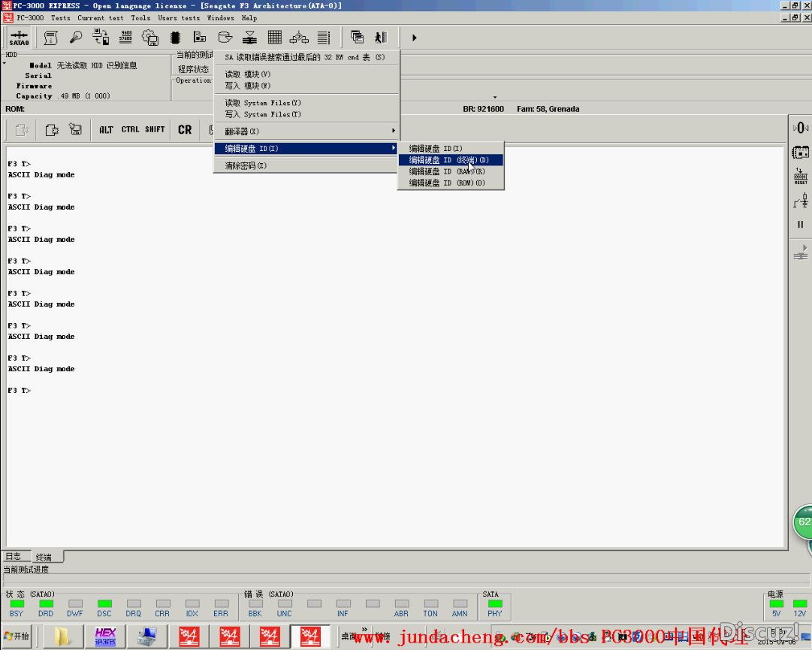Collapse the HDD info panel arrow
The width and height of the screenshot is (812, 650).
(4, 64)
